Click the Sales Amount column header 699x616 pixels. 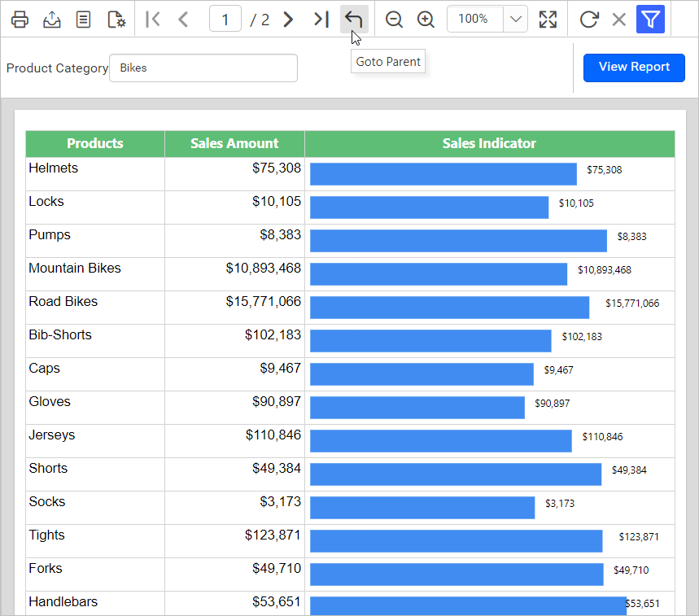234,143
